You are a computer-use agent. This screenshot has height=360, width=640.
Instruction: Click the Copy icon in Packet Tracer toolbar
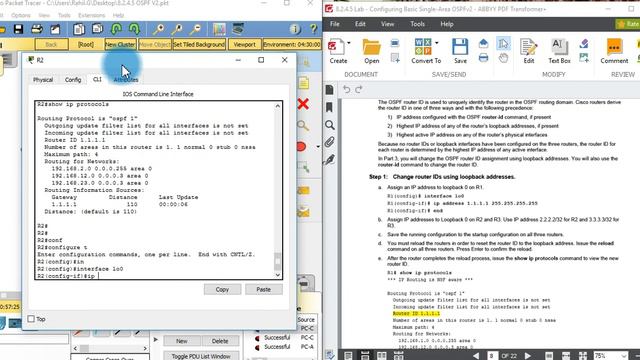click(79, 29)
